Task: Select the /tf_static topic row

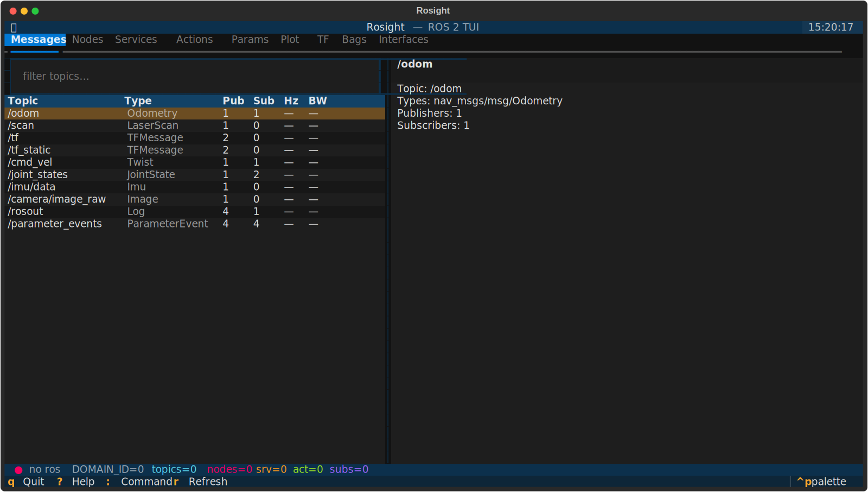Action: (195, 150)
